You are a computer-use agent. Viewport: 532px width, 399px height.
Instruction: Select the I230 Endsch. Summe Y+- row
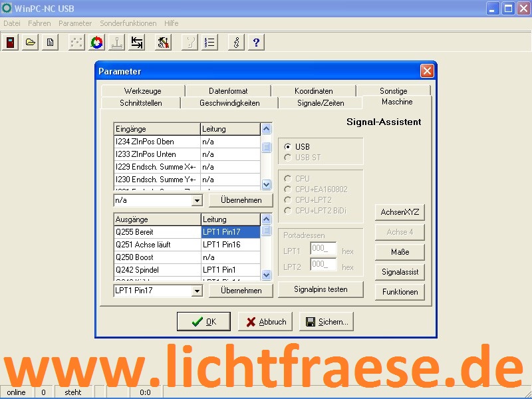coord(188,180)
